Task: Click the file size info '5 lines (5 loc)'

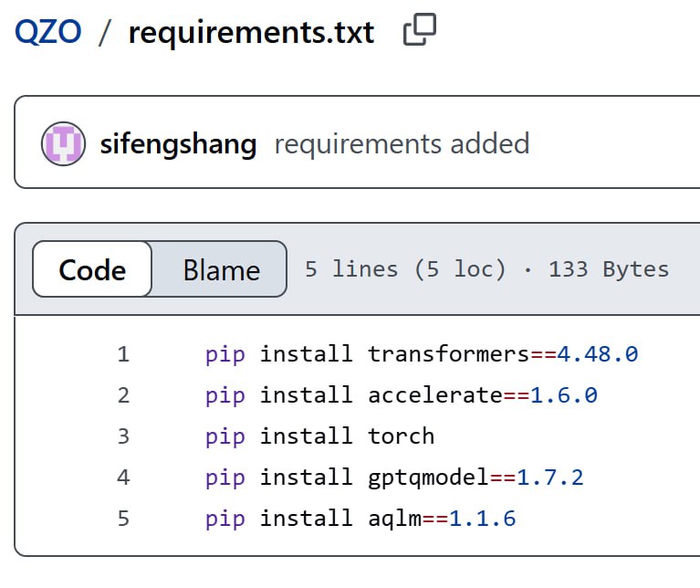Action: pyautogui.click(x=405, y=269)
